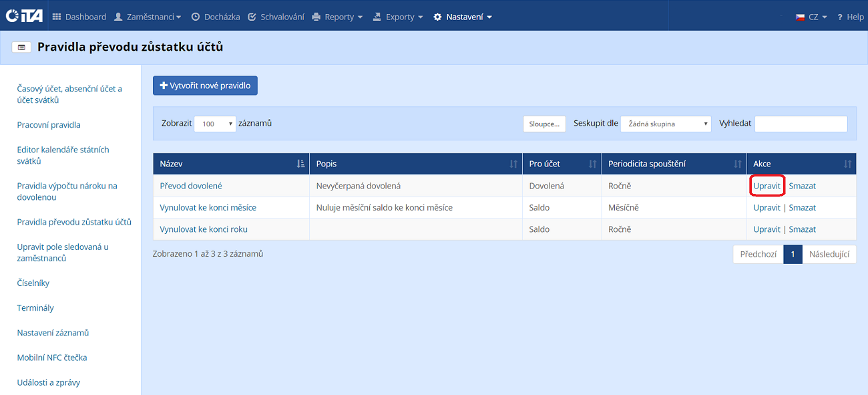Edit the Vynulovat ke konci měsíce rule
Screen dimensions: 868x395
point(767,208)
